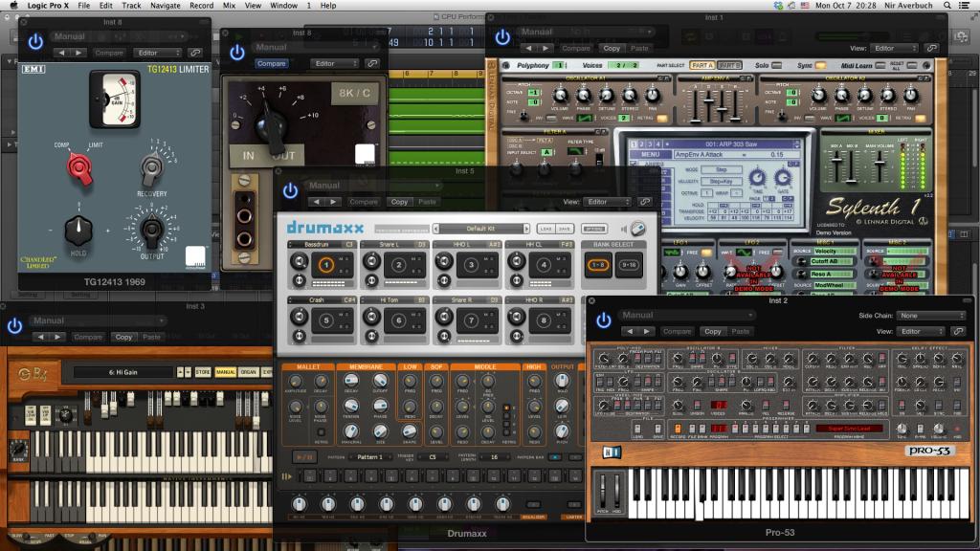Toggle Oscillator A1 Retrig switch in Sylenth1
This screenshot has height=551, width=980.
tap(661, 118)
